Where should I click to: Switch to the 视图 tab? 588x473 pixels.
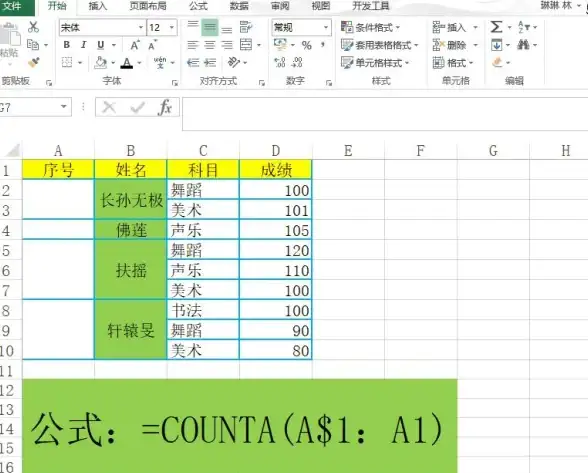pos(321,6)
